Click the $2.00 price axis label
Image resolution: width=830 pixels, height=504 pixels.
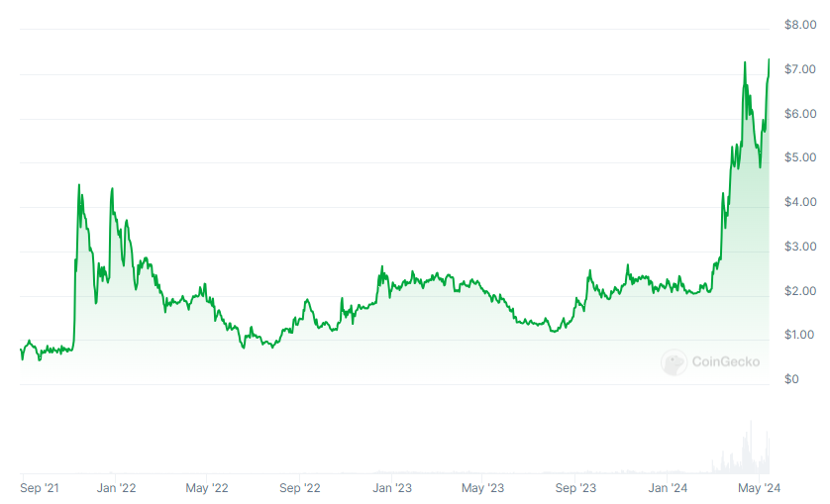point(799,291)
